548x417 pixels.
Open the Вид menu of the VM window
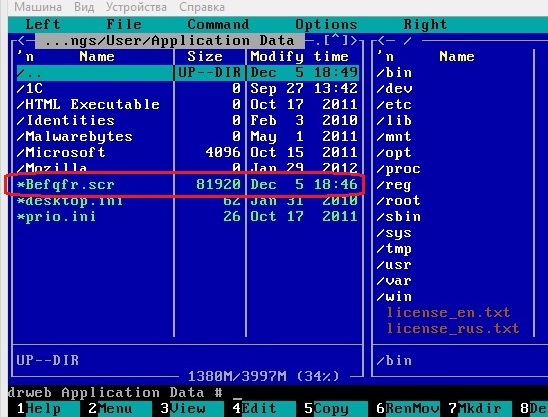[84, 7]
